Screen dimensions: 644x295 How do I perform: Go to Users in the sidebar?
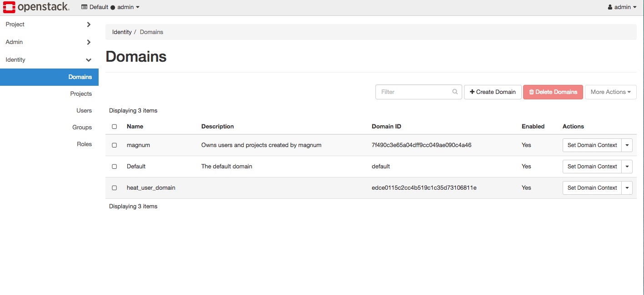[84, 111]
